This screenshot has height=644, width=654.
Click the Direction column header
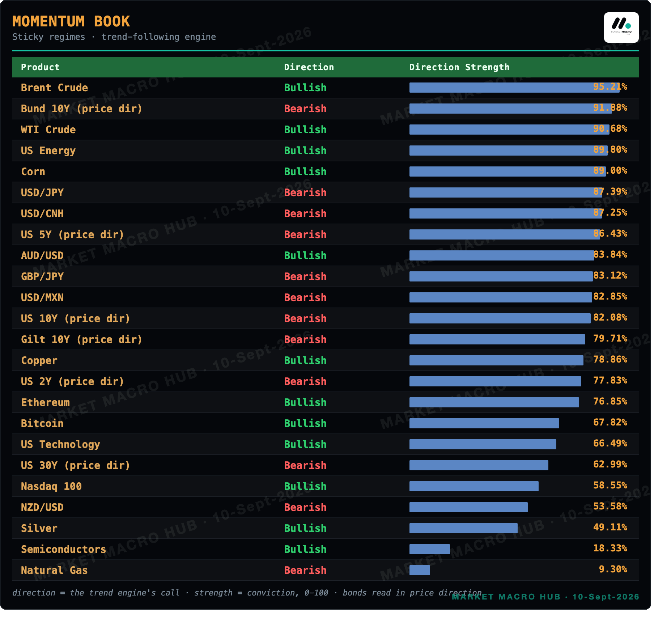[309, 67]
